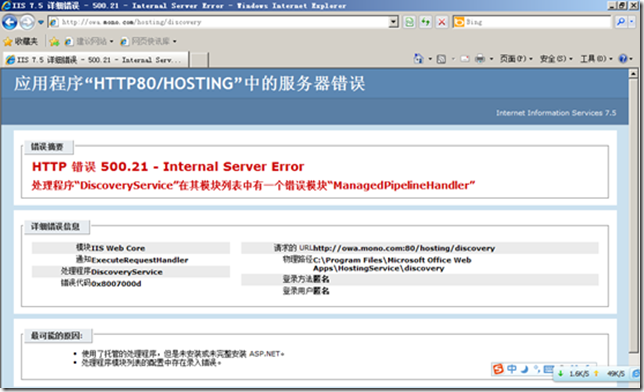Click the Read Mail envelope icon
This screenshot has width=644, height=392.
pyautogui.click(x=465, y=59)
